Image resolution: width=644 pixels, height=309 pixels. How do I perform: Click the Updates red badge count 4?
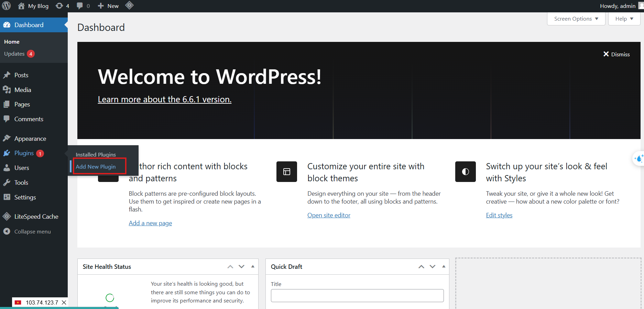[31, 54]
